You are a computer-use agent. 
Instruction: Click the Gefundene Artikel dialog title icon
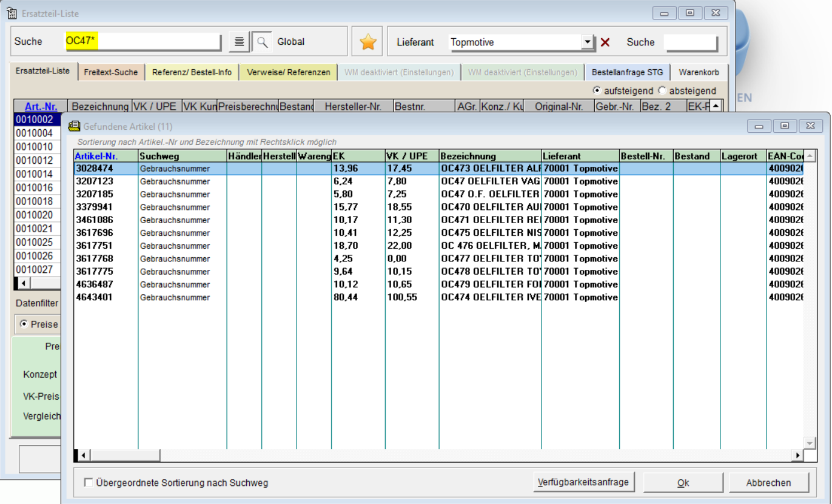coord(74,126)
